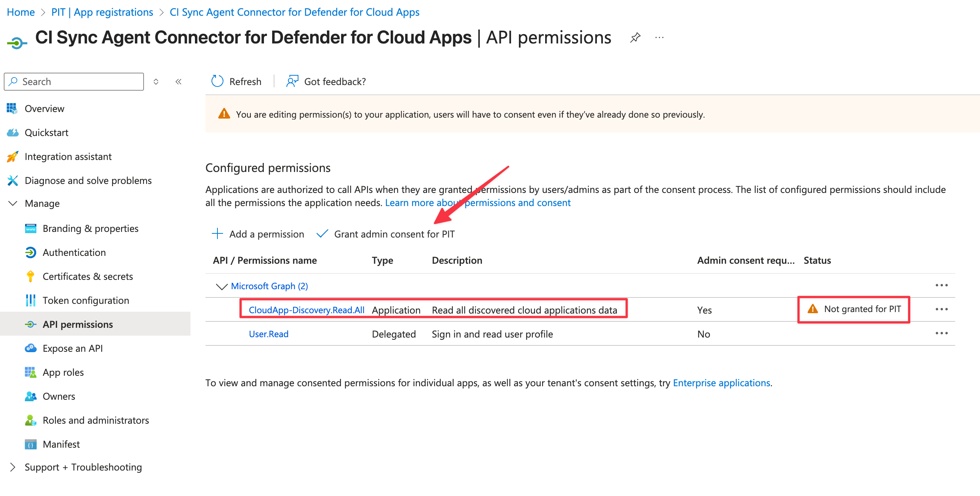Click the Overview grid icon
Viewport: 980px width, 496px height.
(x=12, y=108)
